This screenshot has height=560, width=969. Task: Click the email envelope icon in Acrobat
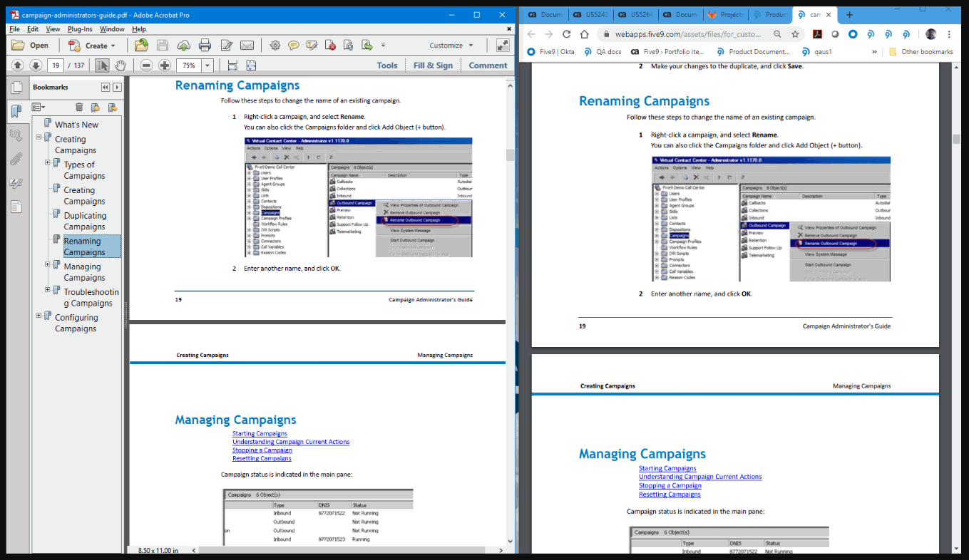[x=247, y=46]
